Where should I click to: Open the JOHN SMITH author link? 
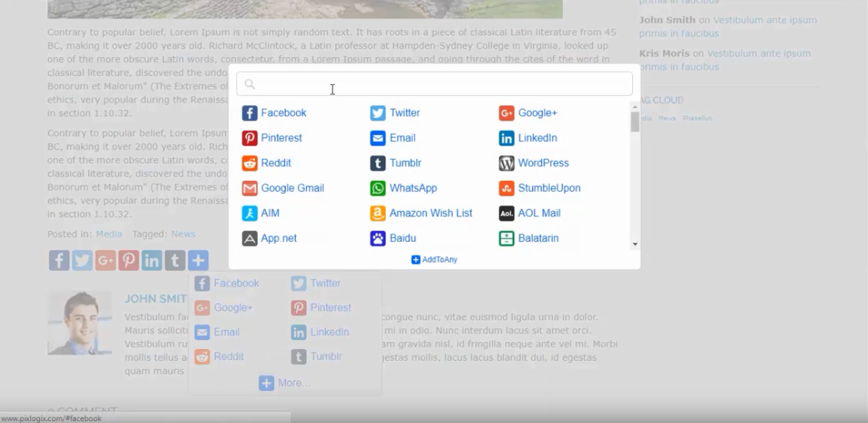[x=155, y=298]
